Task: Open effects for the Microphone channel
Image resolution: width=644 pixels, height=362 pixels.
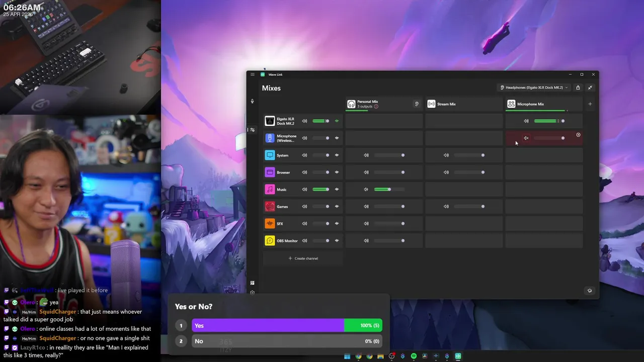Action: [337, 138]
